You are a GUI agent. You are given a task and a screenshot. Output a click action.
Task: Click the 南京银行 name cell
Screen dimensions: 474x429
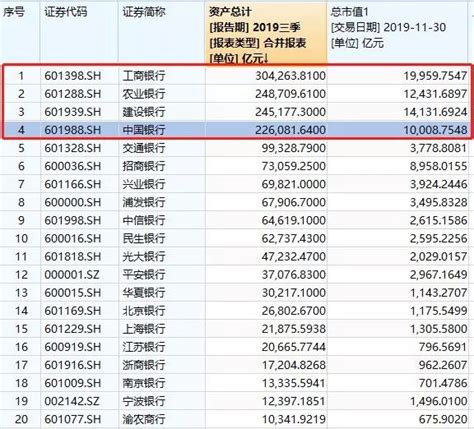144,383
